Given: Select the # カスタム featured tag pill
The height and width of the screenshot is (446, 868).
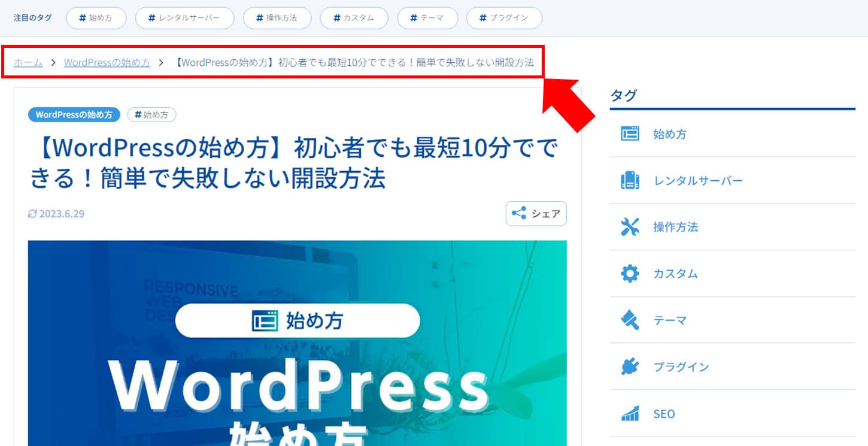Looking at the screenshot, I should 354,18.
